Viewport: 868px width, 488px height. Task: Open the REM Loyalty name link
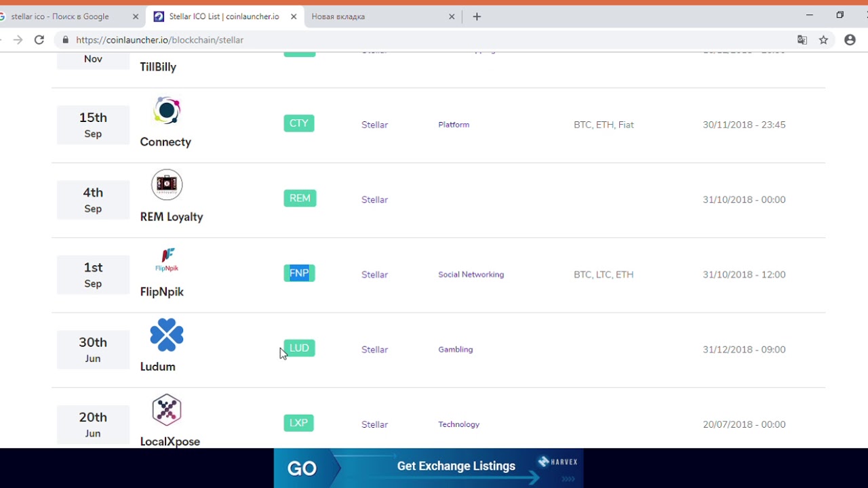coord(172,217)
